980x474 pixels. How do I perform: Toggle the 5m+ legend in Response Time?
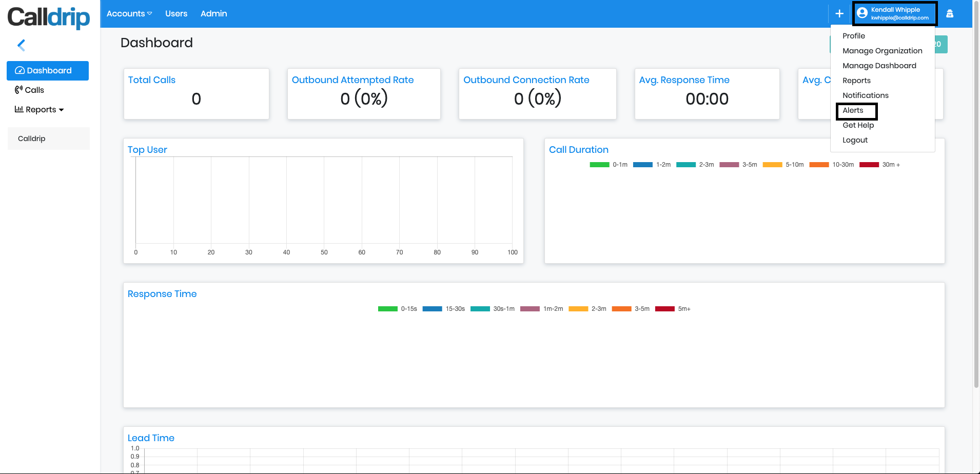(x=673, y=309)
